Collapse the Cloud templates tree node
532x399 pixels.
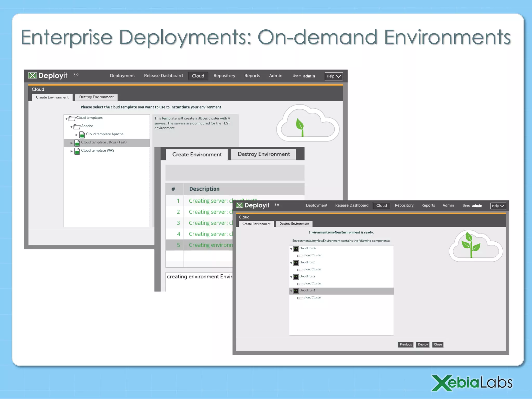[x=66, y=119]
